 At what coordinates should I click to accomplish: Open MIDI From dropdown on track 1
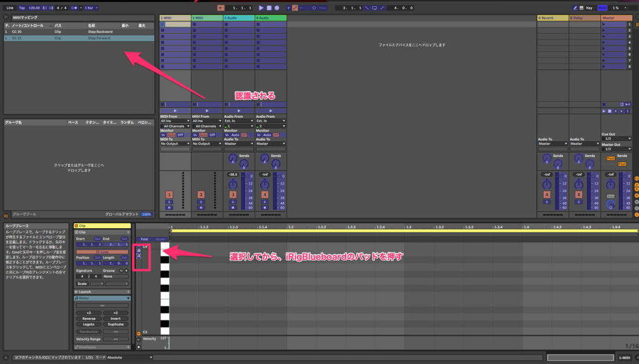pyautogui.click(x=175, y=121)
